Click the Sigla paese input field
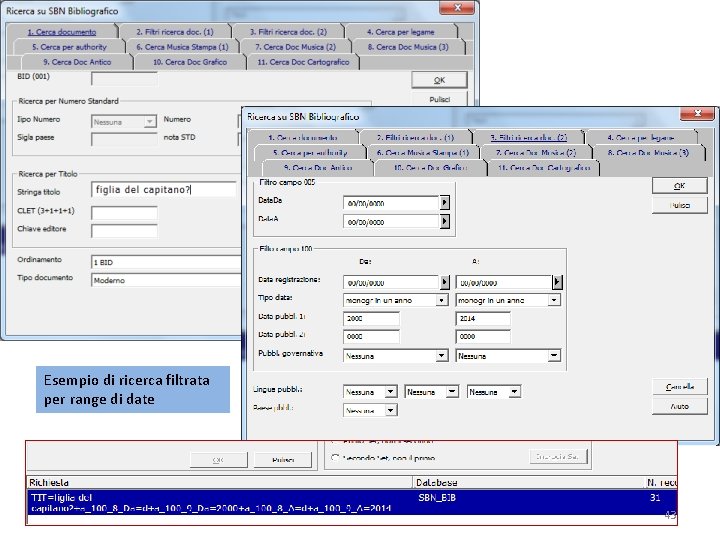The height and width of the screenshot is (540, 720). point(124,139)
